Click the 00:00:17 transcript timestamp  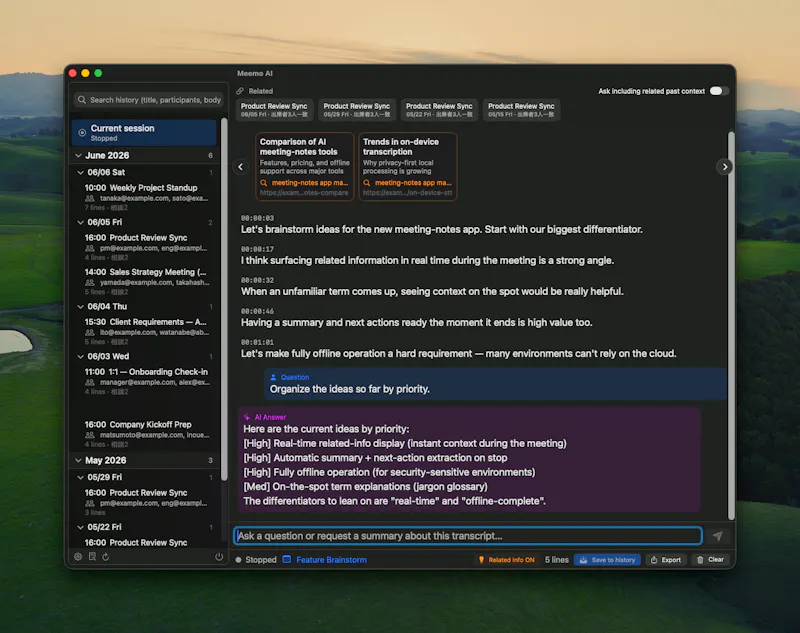(x=257, y=249)
